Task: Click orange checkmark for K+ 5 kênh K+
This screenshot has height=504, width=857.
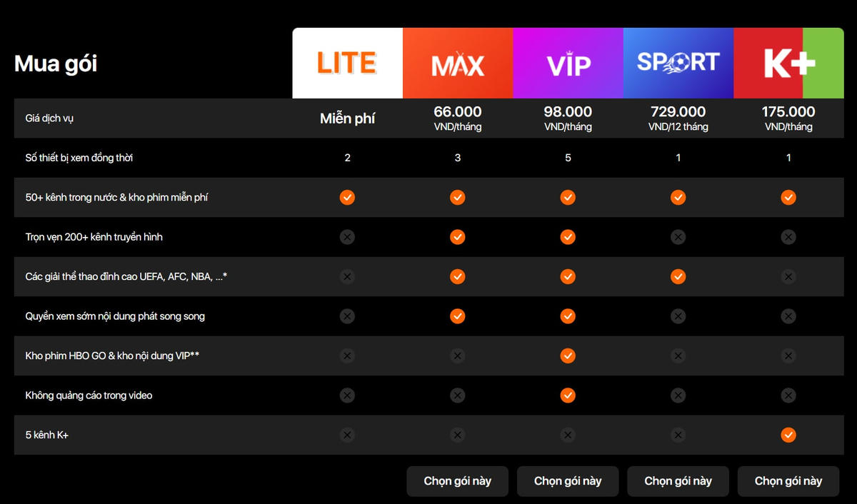Action: (788, 435)
